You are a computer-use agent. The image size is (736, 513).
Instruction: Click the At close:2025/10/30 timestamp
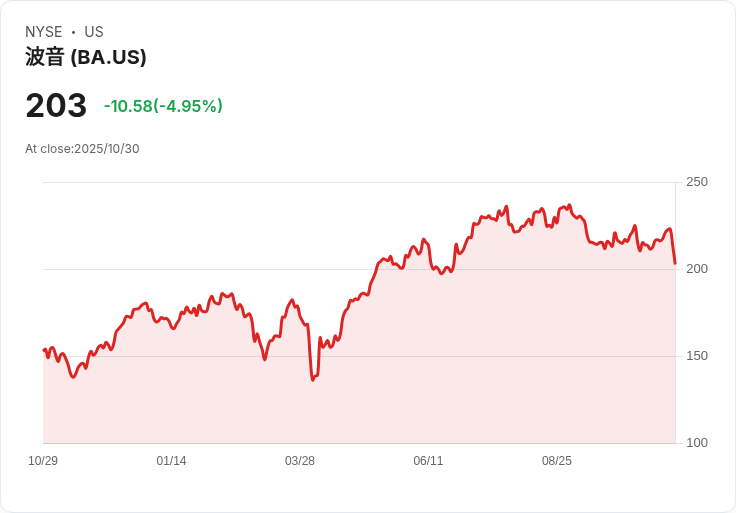pos(82,149)
